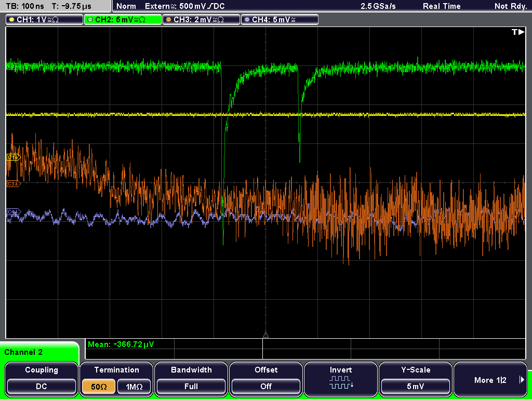The width and height of the screenshot is (532, 399).
Task: Click the T: -9.75 µs trigger time readout
Action: click(71, 6)
